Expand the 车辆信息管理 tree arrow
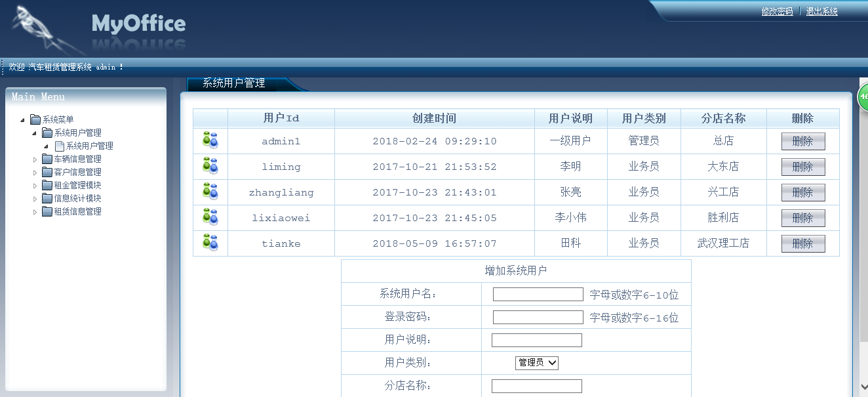The height and width of the screenshot is (397, 868). [x=35, y=159]
